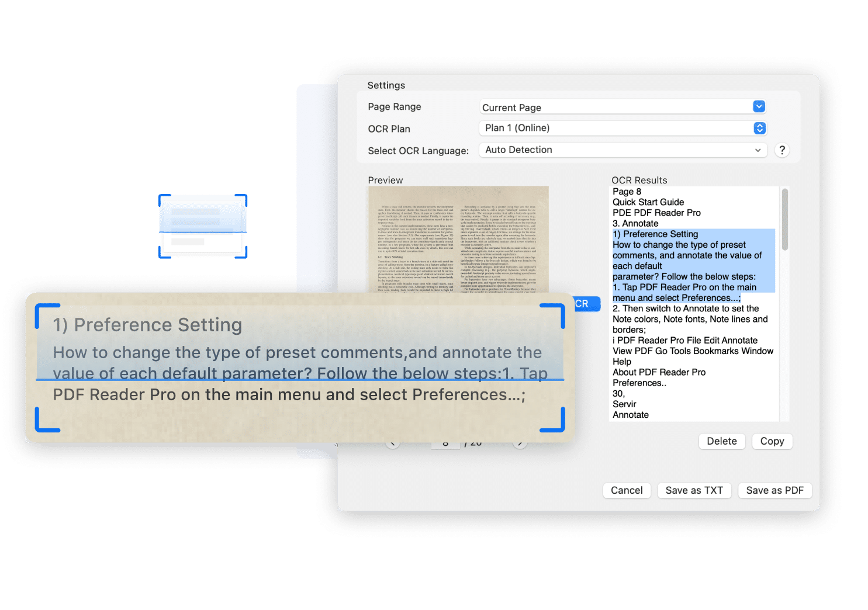
Task: Click 'Quick Start Guide' in OCR Results
Action: coord(648,202)
